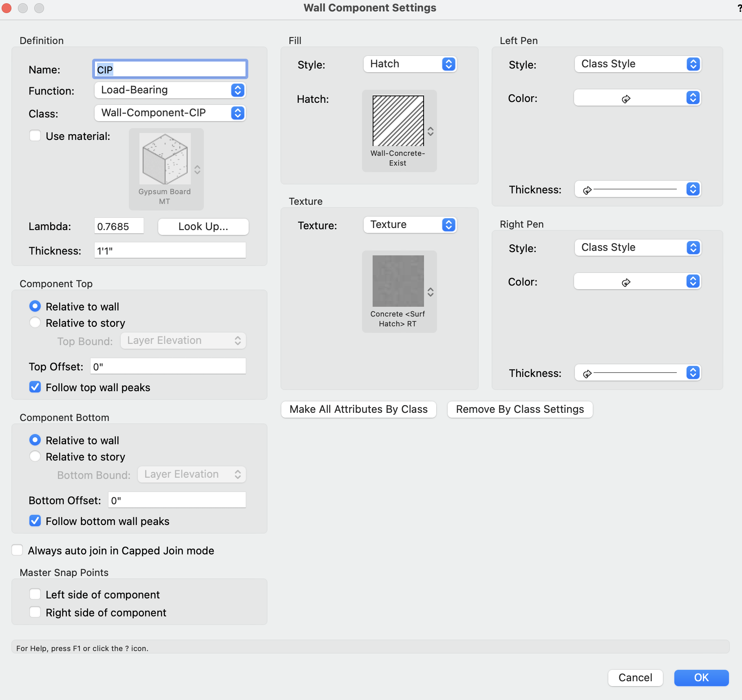Click the Left Pen thickness pen icon

[587, 189]
